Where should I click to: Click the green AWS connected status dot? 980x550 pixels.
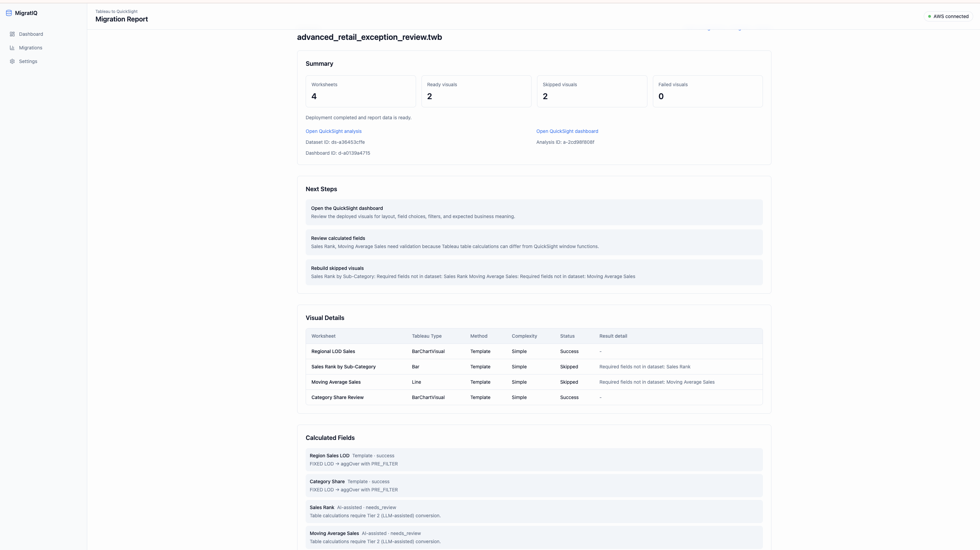[930, 16]
